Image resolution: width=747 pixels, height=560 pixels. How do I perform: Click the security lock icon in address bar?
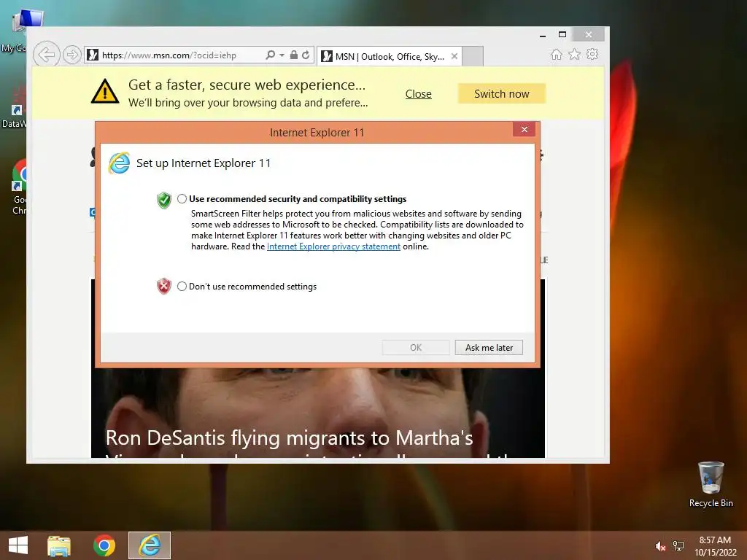[294, 55]
